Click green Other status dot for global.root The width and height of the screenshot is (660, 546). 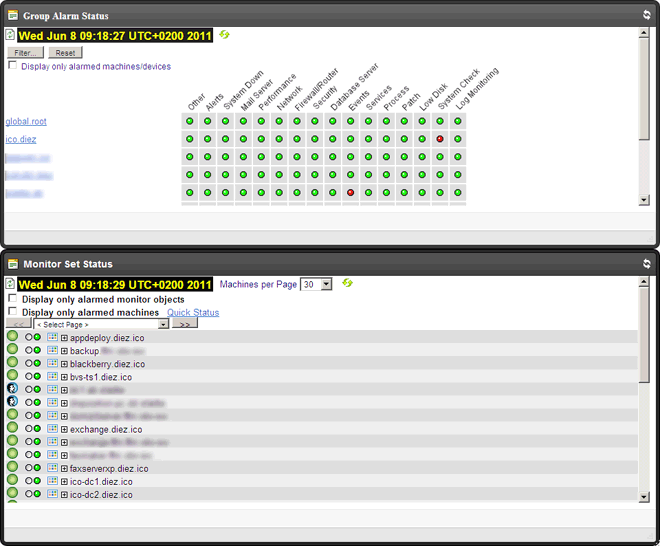point(189,121)
